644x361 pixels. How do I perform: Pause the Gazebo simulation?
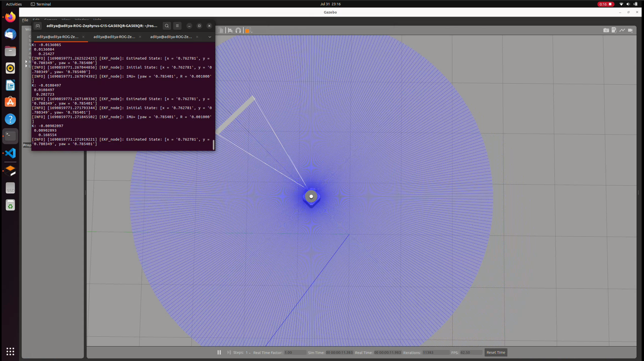[x=219, y=352]
